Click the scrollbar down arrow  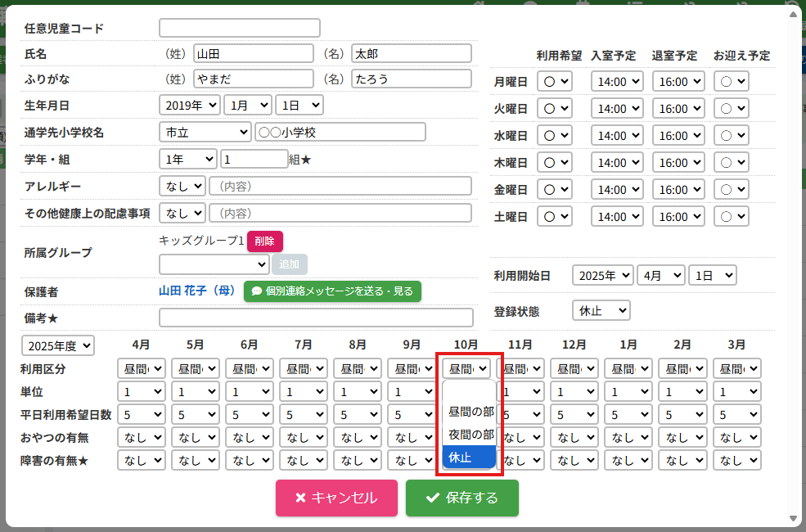792,519
